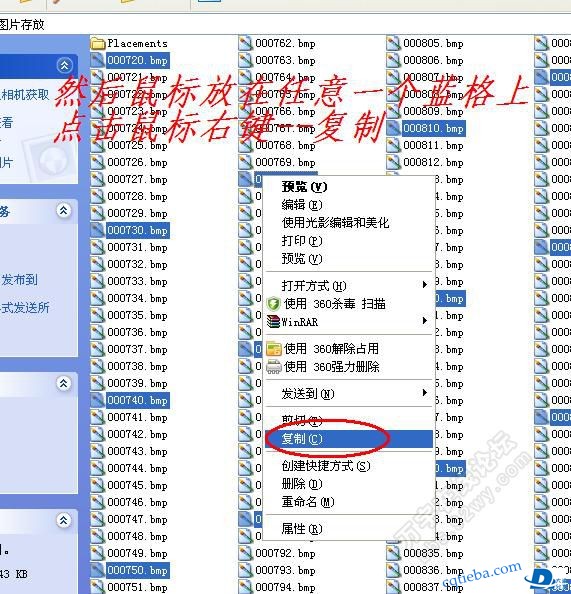The height and width of the screenshot is (594, 571).
Task: Open the Placements folder icon
Action: [x=98, y=44]
